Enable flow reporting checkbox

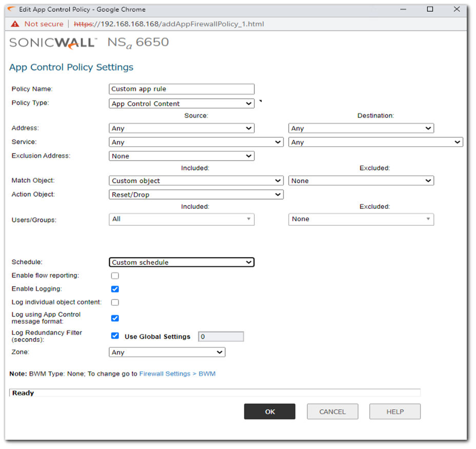pyautogui.click(x=115, y=276)
